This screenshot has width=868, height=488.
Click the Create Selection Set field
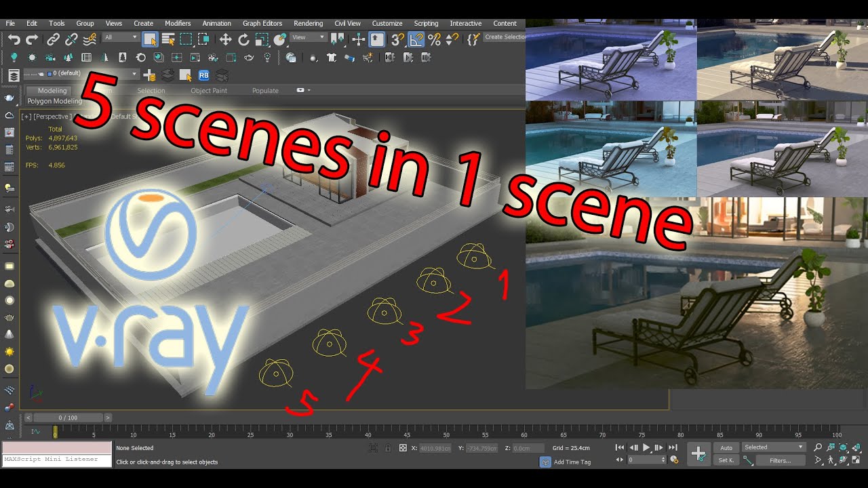pyautogui.click(x=505, y=37)
